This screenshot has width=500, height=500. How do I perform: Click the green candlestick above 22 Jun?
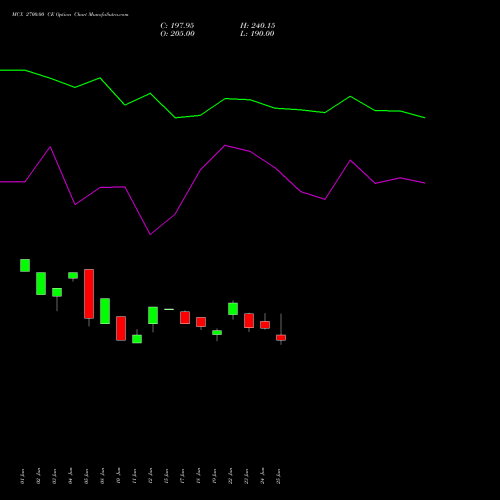[x=233, y=309]
